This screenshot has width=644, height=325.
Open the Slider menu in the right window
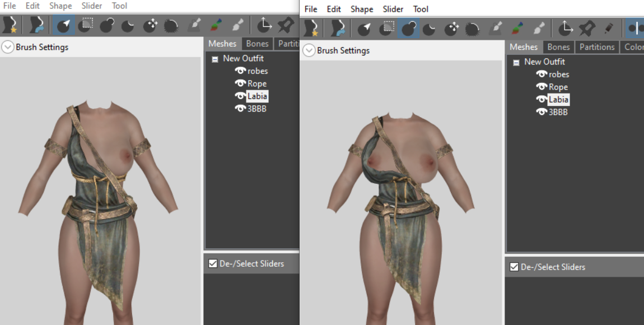coord(393,9)
